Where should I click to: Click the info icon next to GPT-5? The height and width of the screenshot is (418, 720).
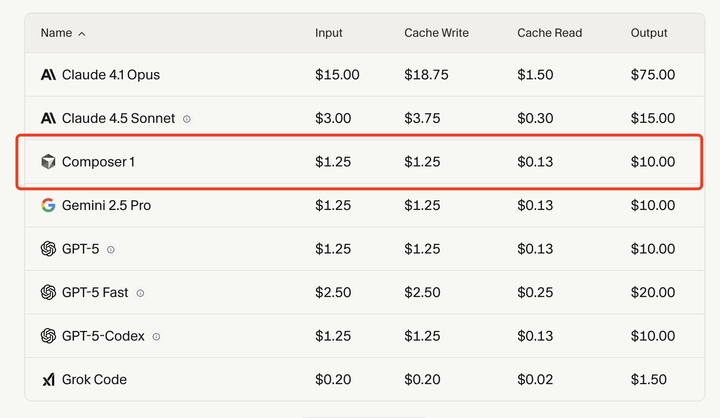pyautogui.click(x=111, y=249)
